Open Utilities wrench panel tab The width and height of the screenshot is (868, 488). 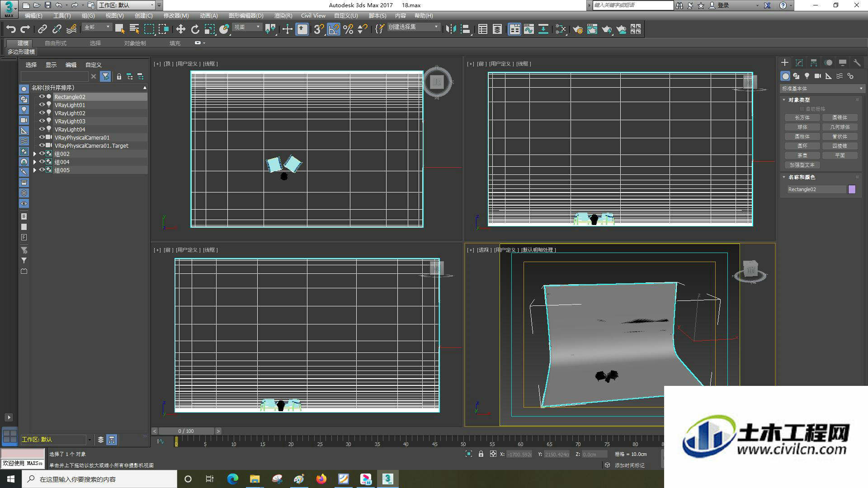pyautogui.click(x=857, y=63)
